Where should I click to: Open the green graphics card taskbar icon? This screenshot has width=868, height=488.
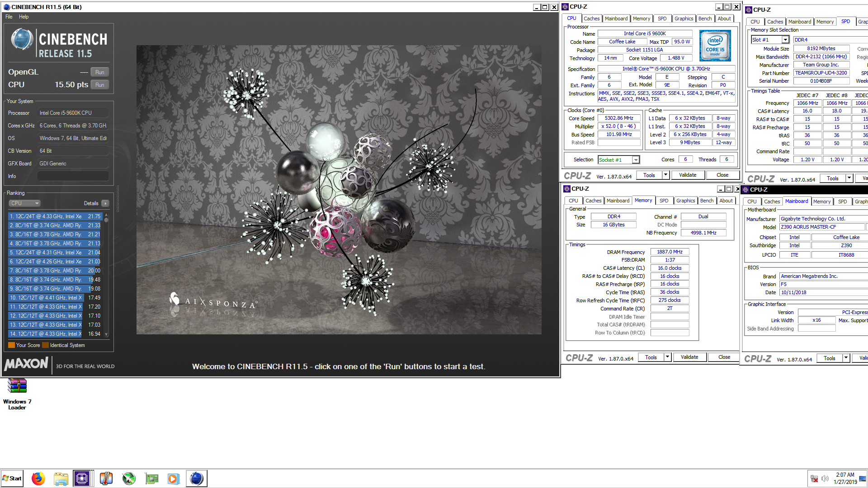click(151, 479)
